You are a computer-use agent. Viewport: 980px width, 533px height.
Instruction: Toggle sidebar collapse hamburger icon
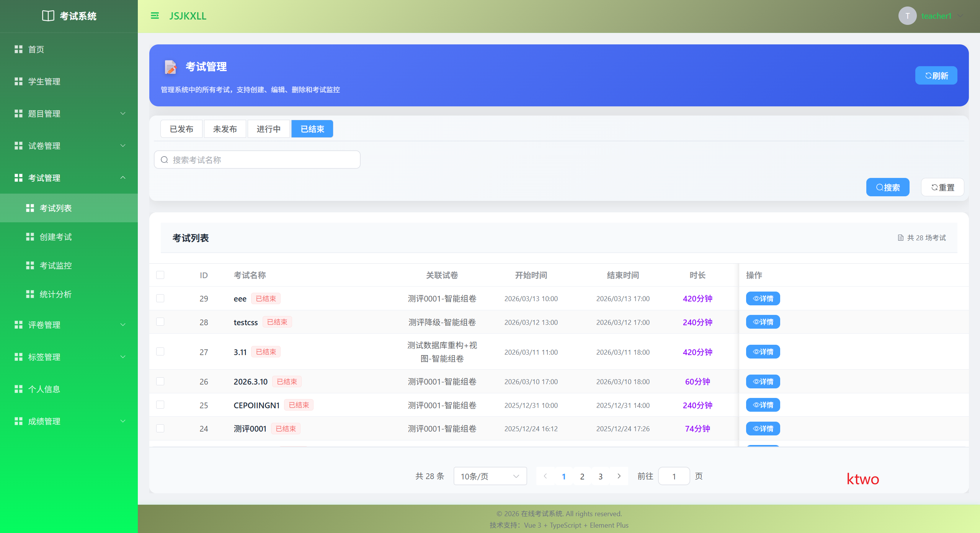[155, 16]
